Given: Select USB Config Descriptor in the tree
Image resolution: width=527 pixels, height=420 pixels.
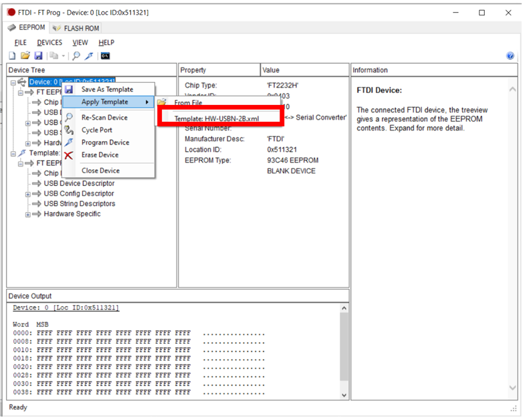Looking at the screenshot, I should click(79, 193).
